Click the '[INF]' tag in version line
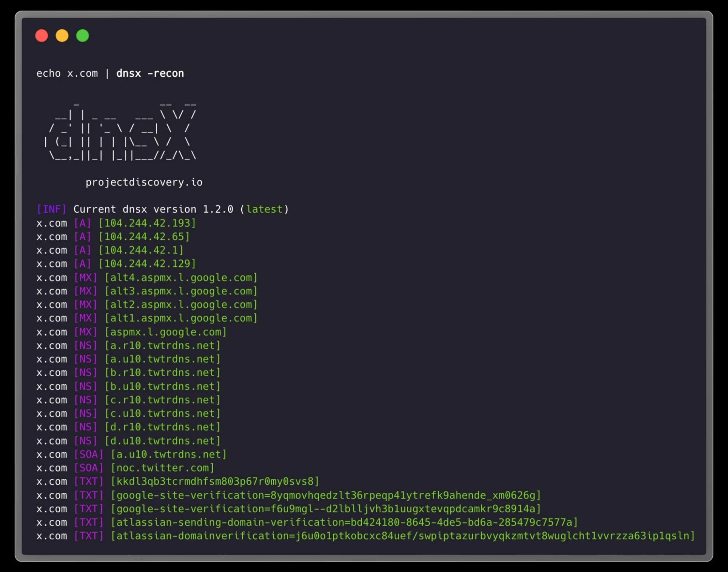This screenshot has width=728, height=572. pyautogui.click(x=52, y=209)
